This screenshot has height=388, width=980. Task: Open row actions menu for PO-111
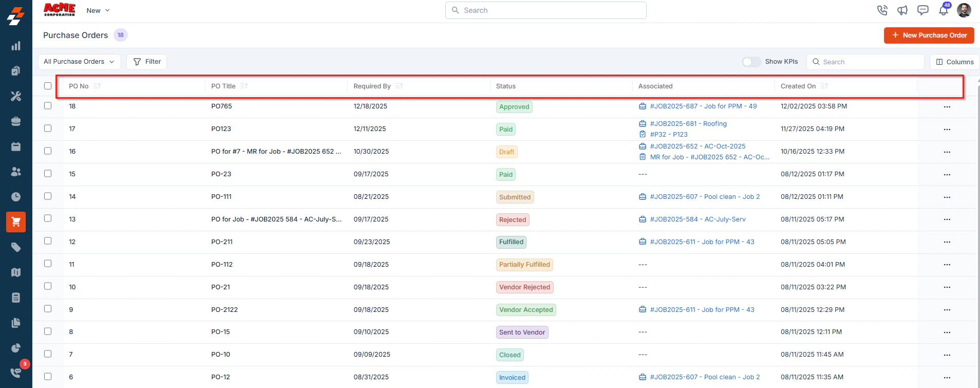[x=947, y=197]
